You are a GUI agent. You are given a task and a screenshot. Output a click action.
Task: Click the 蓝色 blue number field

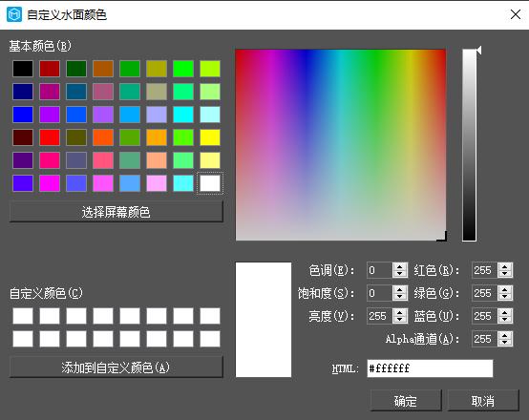click(485, 316)
